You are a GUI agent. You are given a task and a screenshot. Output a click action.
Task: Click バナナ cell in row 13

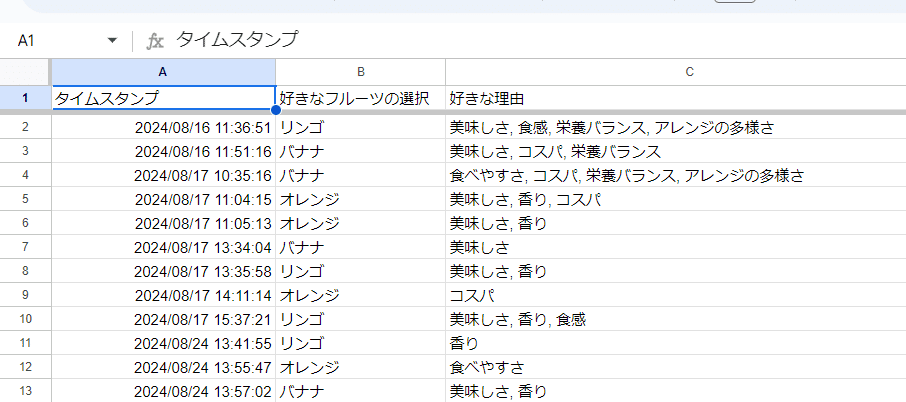tap(361, 391)
